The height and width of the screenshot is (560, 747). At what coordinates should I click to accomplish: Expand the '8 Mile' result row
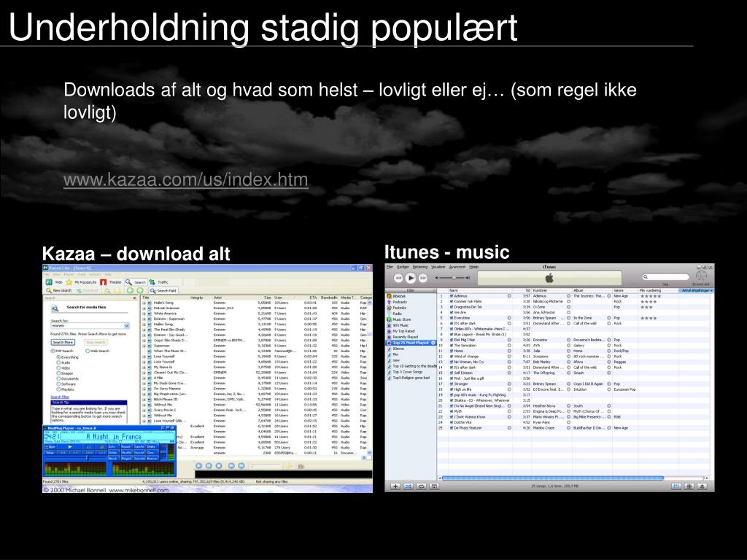click(x=144, y=378)
